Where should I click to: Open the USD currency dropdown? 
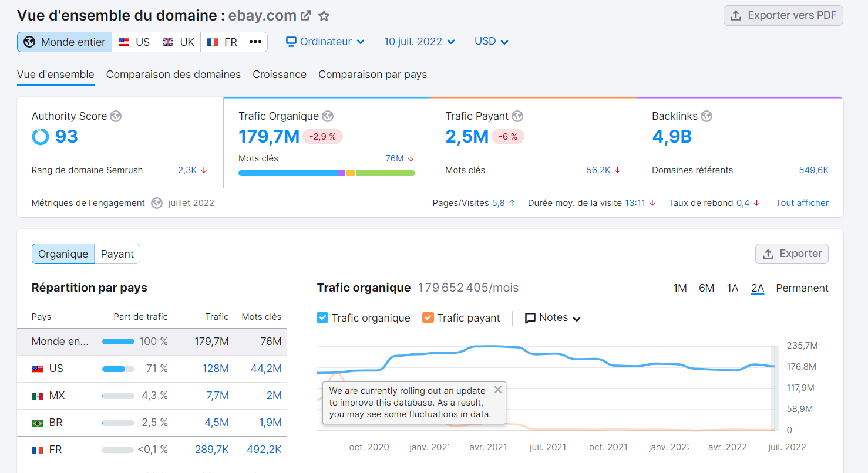[491, 41]
